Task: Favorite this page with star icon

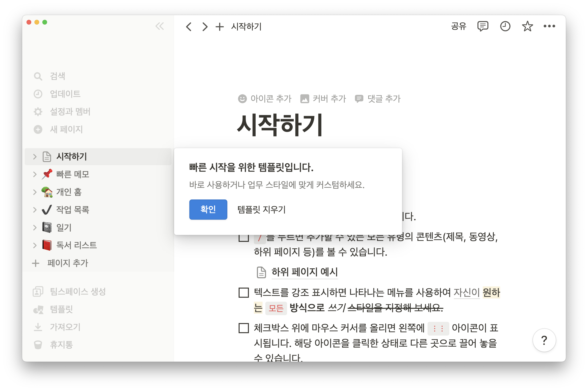Action: click(527, 26)
